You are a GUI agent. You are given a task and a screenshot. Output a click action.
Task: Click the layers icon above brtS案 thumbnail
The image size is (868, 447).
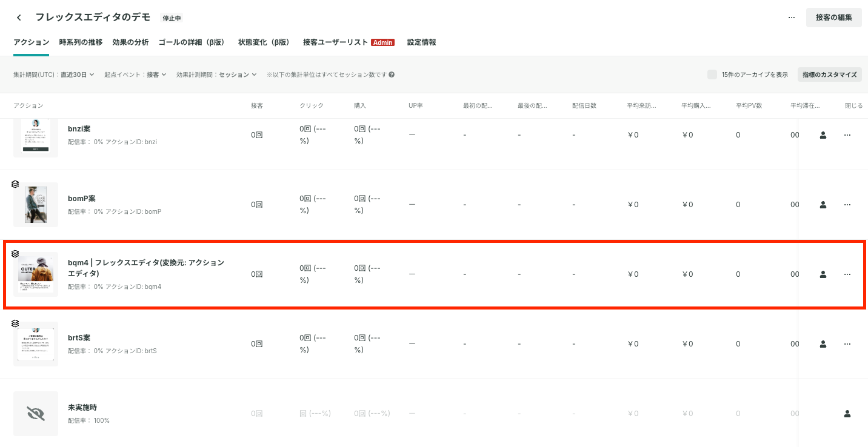pyautogui.click(x=15, y=323)
